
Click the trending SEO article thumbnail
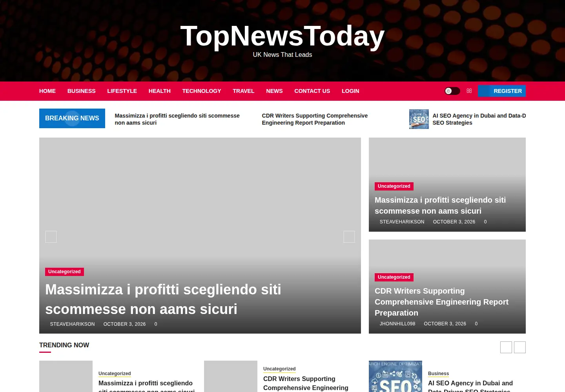point(395,376)
